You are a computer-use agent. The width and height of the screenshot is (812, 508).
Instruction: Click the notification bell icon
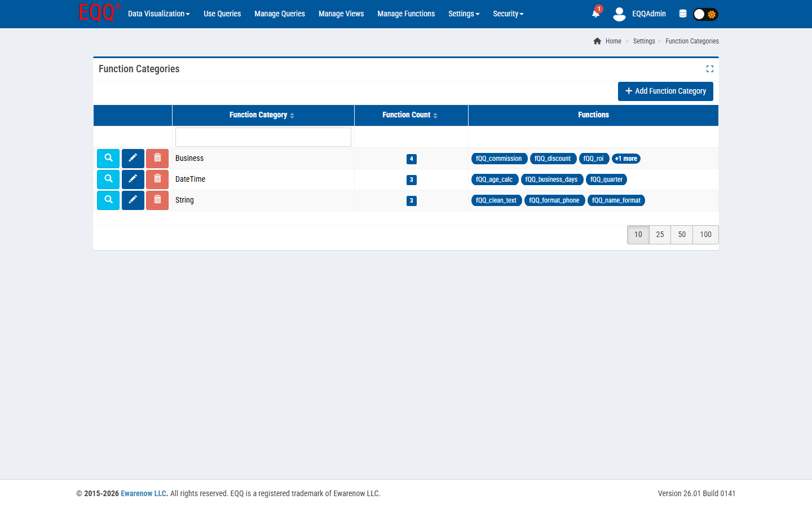pos(595,14)
